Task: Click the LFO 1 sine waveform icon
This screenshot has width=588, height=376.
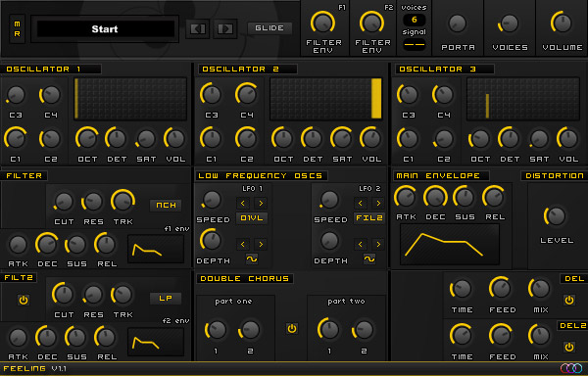Action: coord(252,258)
